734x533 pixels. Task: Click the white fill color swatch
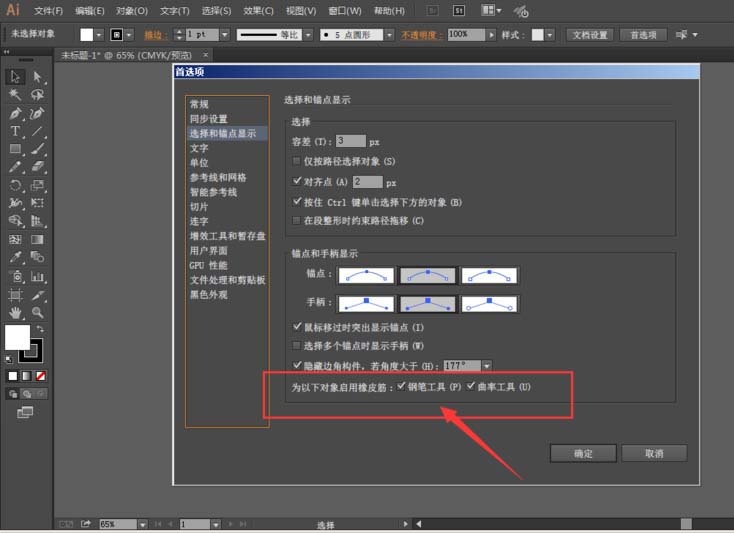pyautogui.click(x=17, y=337)
